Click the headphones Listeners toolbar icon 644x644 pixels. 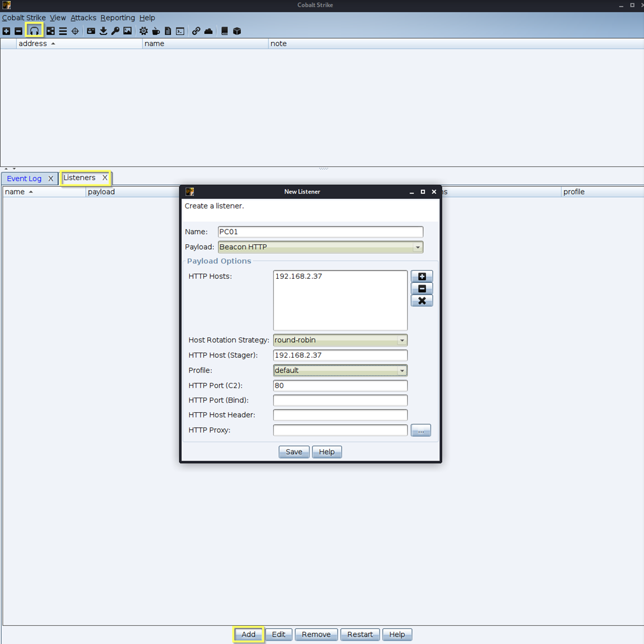34,31
